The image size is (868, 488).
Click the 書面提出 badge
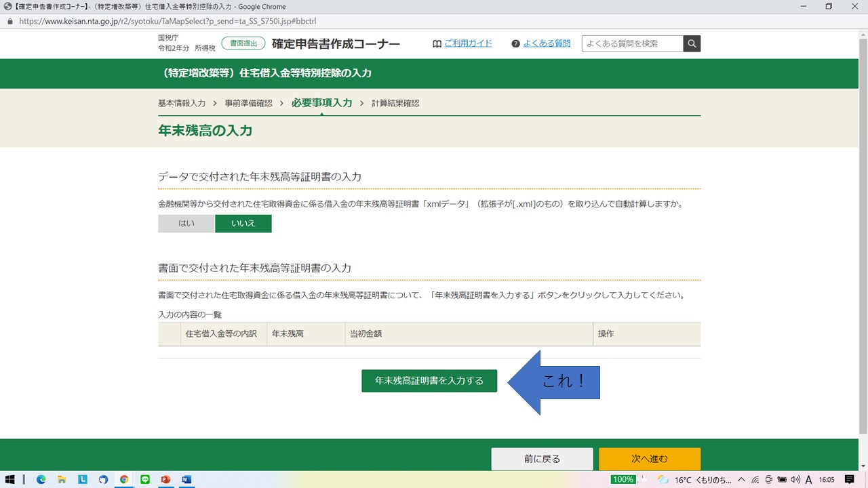243,43
